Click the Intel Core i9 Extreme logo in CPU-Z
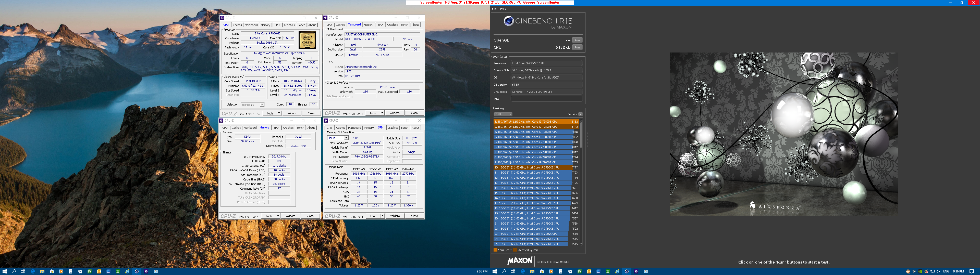 click(307, 40)
